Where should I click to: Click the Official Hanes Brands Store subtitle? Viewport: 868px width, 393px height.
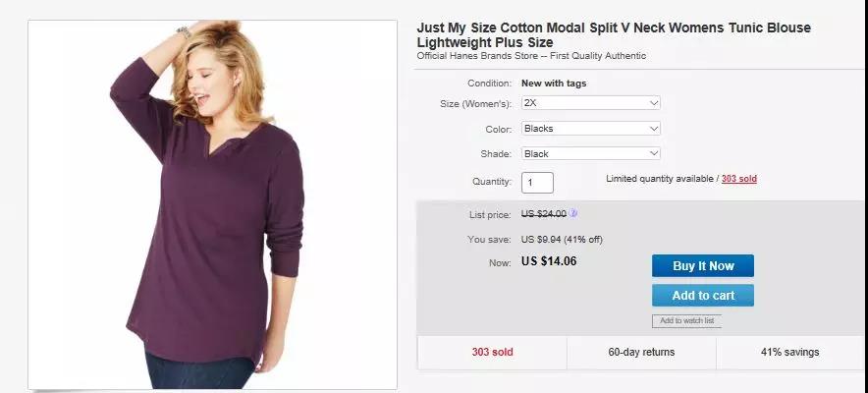click(x=531, y=56)
